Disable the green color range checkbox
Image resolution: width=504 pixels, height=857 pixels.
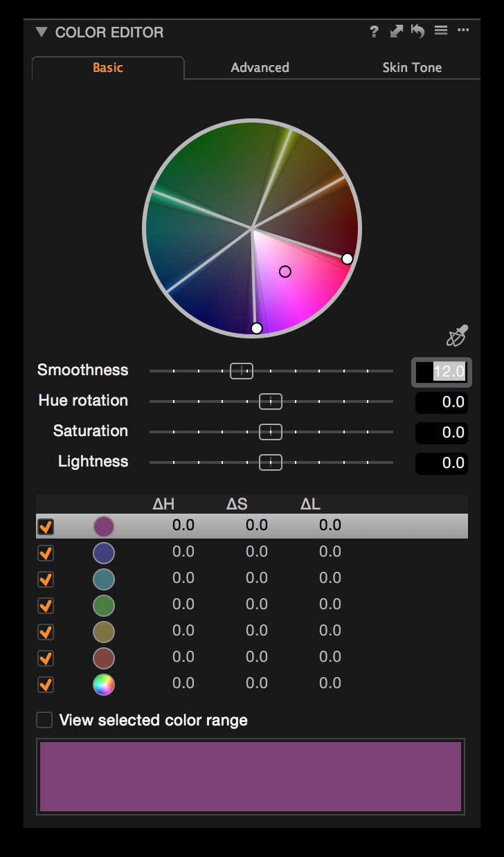pyautogui.click(x=46, y=605)
